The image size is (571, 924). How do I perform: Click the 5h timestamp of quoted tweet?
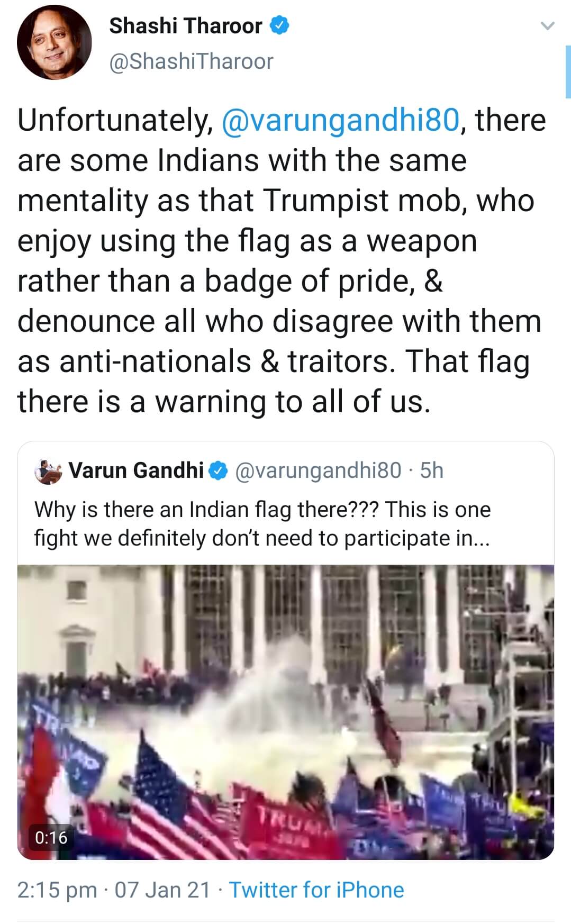click(x=431, y=470)
